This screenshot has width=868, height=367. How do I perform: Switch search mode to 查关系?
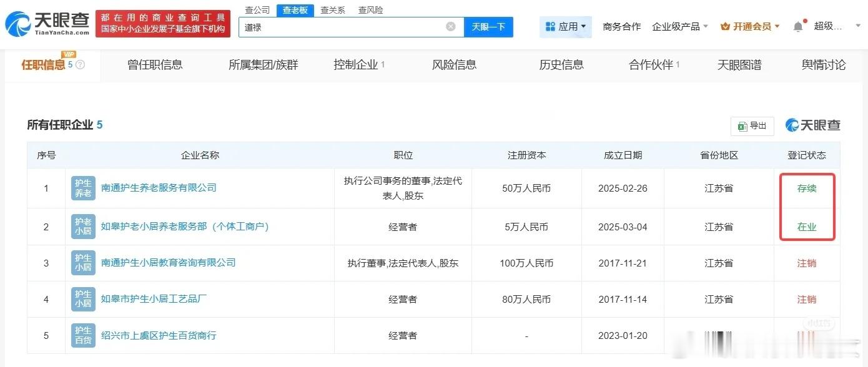pyautogui.click(x=333, y=10)
